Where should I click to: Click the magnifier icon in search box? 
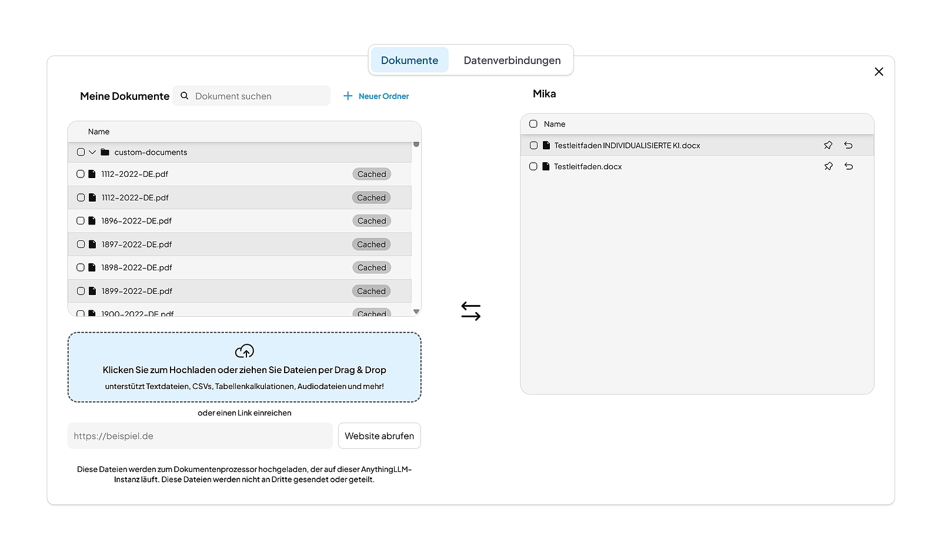click(x=184, y=96)
